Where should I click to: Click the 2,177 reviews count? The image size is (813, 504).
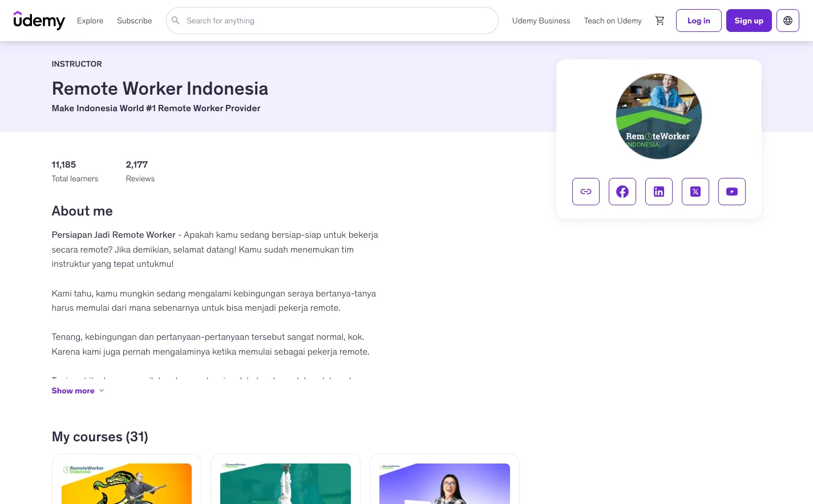tap(137, 165)
